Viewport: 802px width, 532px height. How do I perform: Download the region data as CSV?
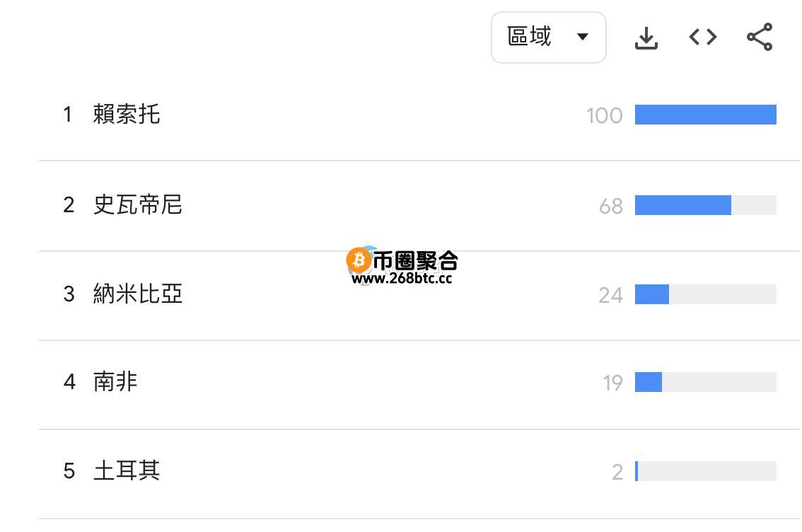pos(646,37)
